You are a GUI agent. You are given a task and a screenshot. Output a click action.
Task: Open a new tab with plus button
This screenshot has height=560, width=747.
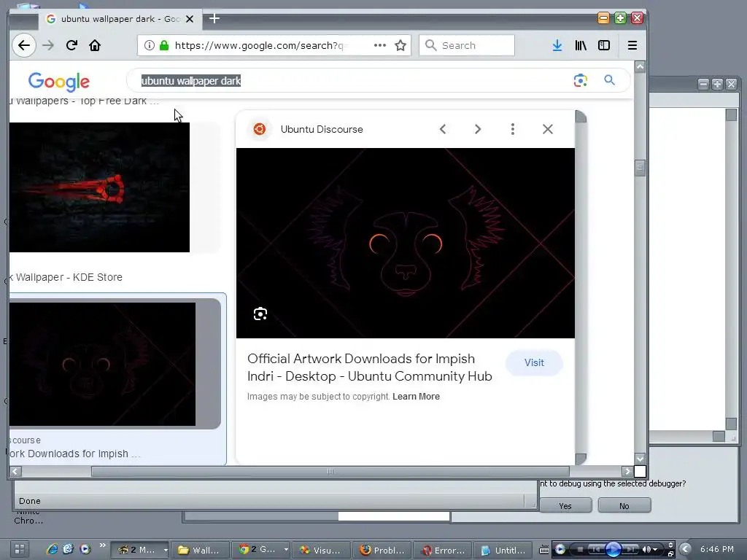214,18
